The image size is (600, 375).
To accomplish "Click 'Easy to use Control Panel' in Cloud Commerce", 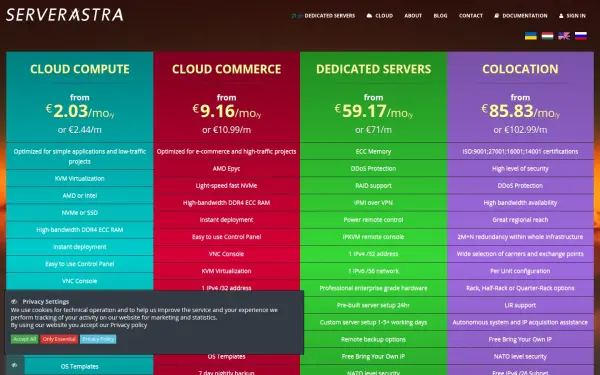I will pos(227,237).
